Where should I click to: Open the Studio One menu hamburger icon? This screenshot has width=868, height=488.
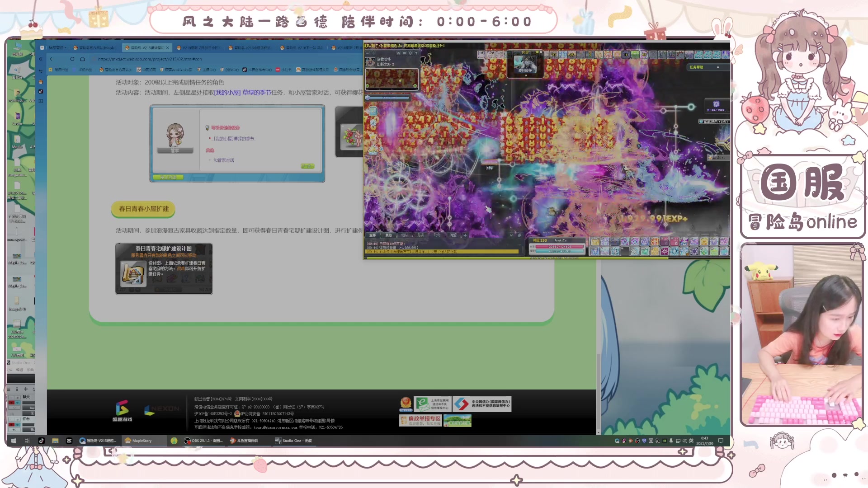tap(8, 389)
